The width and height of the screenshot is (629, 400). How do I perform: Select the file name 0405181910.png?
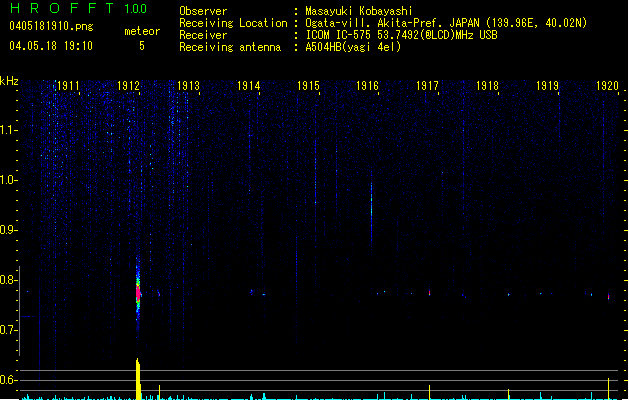(x=51, y=26)
